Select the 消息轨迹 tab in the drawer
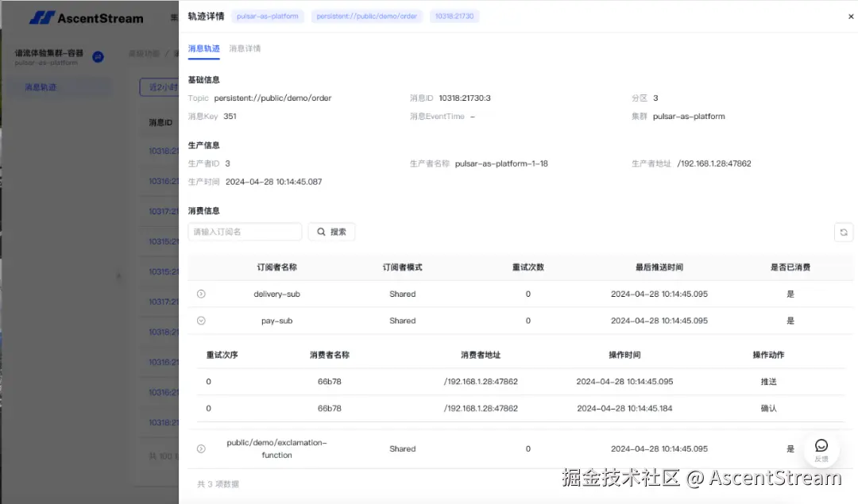 [x=203, y=48]
